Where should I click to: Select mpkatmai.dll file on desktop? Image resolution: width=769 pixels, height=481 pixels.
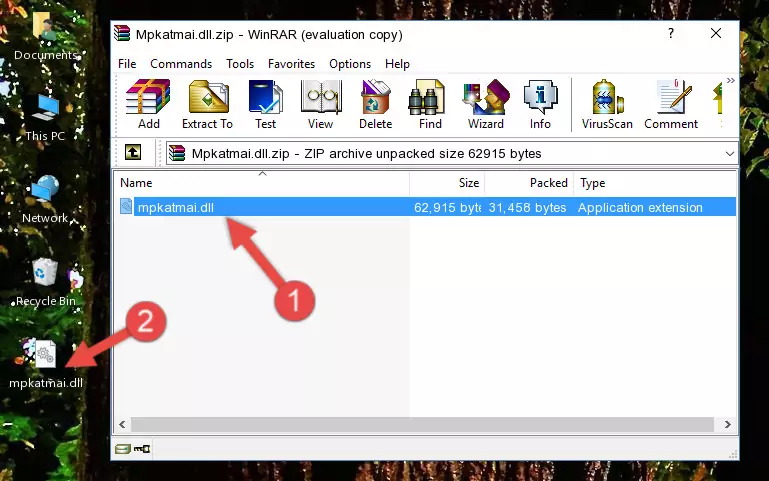[x=46, y=364]
